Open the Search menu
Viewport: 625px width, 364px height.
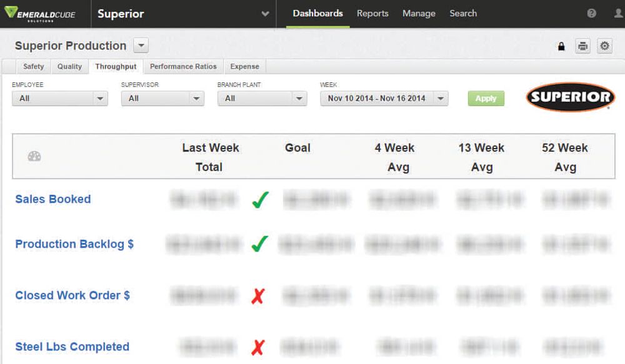click(463, 14)
